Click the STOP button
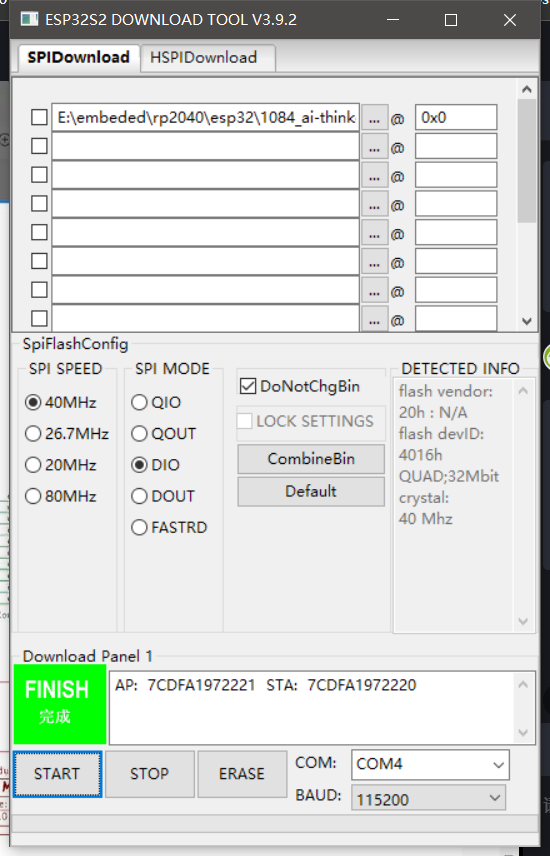This screenshot has width=550, height=856. 150,774
